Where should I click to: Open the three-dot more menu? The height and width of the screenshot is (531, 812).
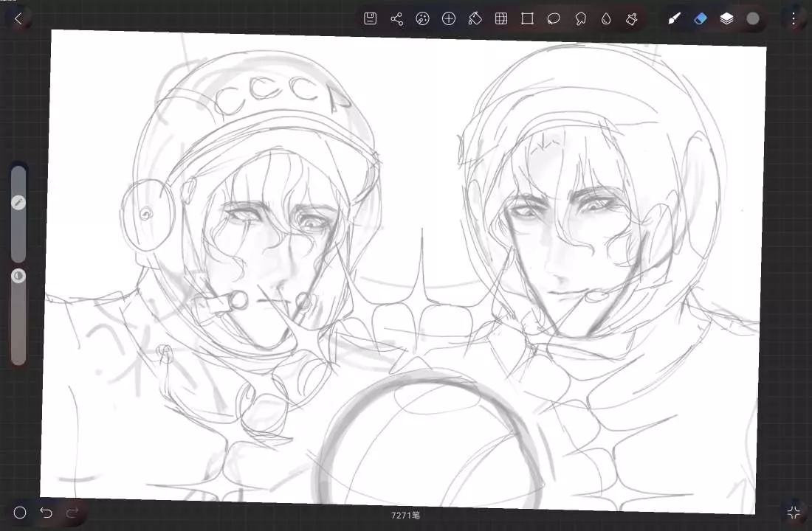point(794,18)
